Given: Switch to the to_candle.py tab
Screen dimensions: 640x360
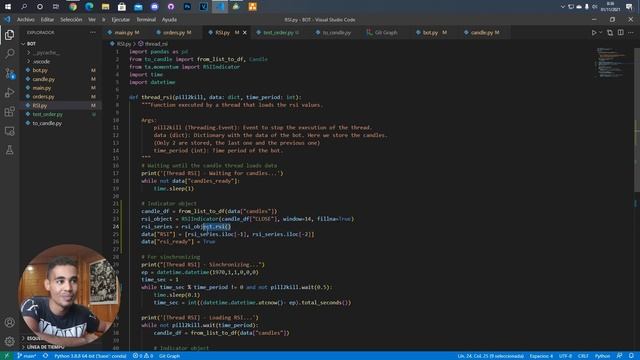Looking at the screenshot, I should (x=336, y=33).
